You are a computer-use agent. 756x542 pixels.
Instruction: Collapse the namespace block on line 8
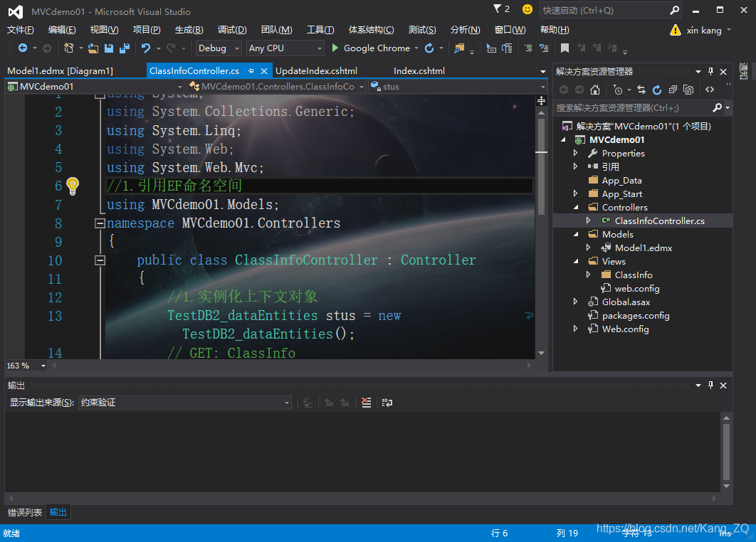(100, 223)
